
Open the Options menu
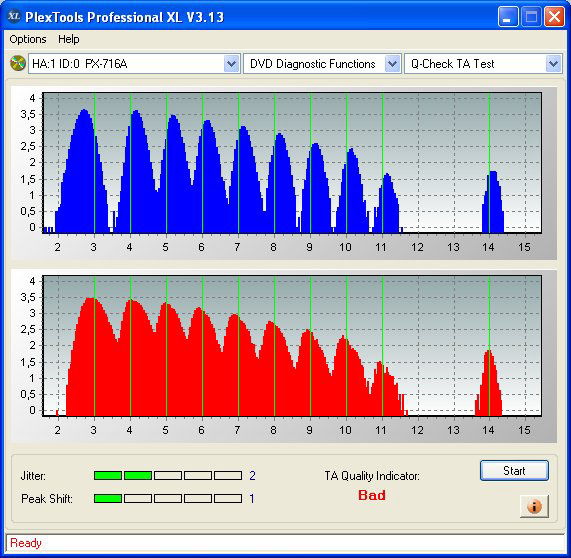point(28,39)
